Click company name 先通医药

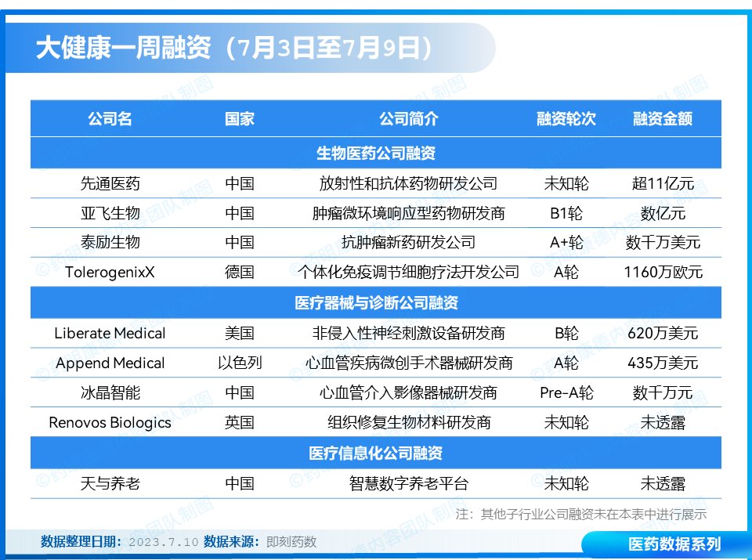click(x=110, y=183)
